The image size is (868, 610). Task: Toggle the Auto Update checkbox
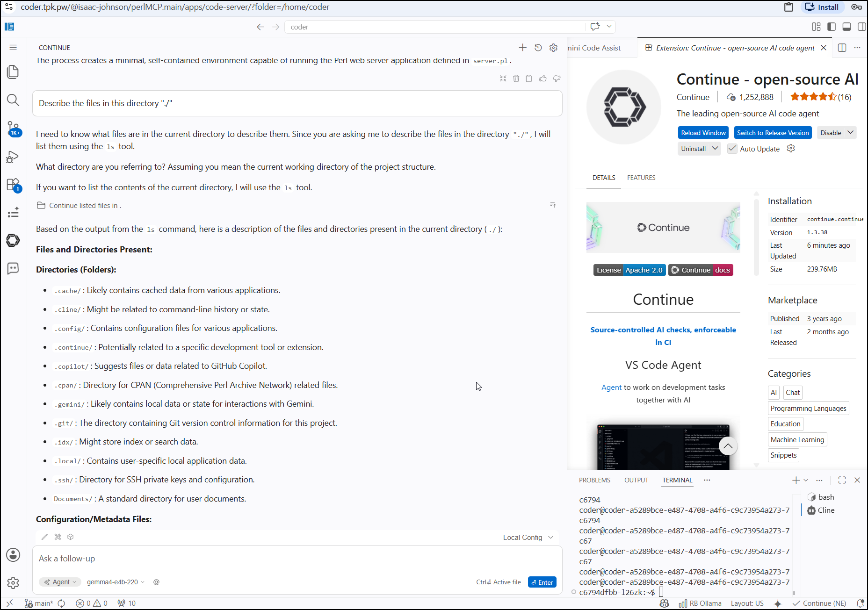tap(733, 149)
